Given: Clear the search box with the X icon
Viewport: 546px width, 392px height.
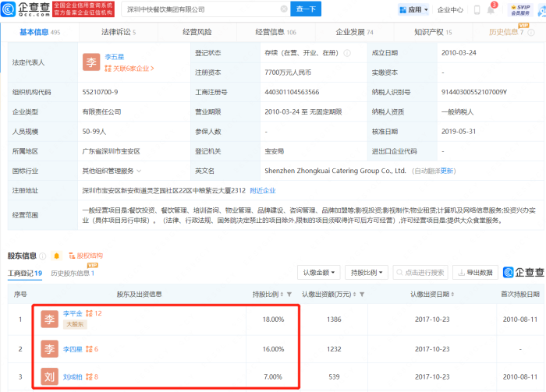Looking at the screenshot, I should [284, 9].
